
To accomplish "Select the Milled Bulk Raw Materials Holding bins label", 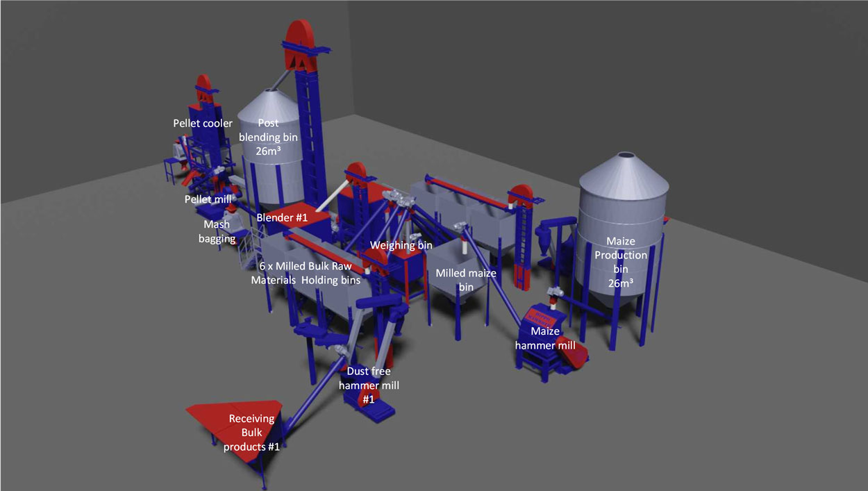I will pyautogui.click(x=306, y=274).
